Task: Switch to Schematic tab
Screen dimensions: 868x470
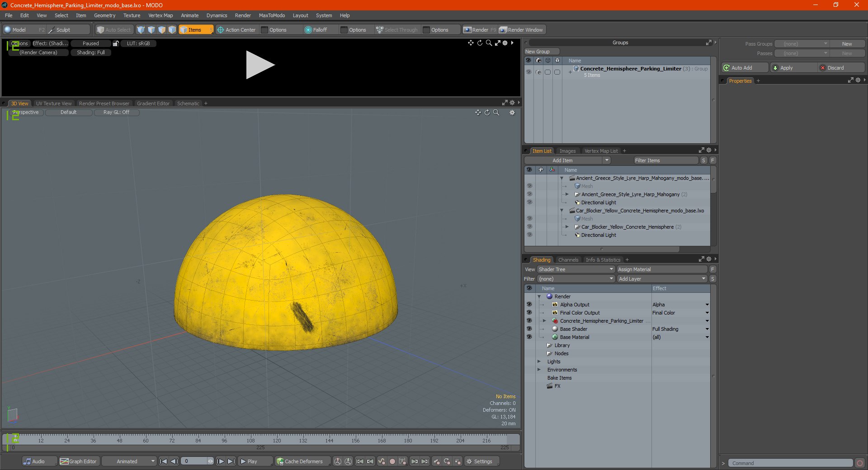Action: [188, 103]
